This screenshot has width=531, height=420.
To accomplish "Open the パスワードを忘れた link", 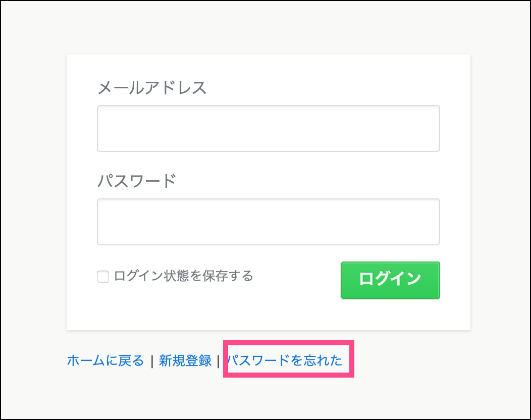I will [285, 360].
